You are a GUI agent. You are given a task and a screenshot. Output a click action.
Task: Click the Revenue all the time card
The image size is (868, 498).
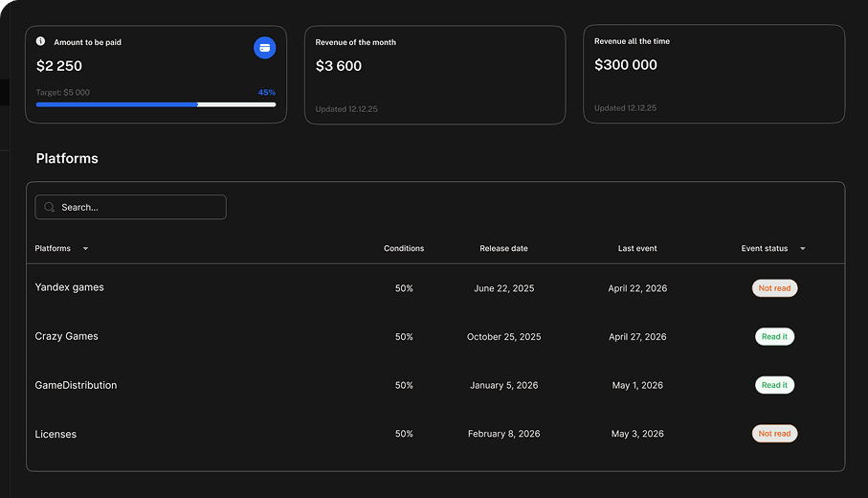(x=713, y=75)
